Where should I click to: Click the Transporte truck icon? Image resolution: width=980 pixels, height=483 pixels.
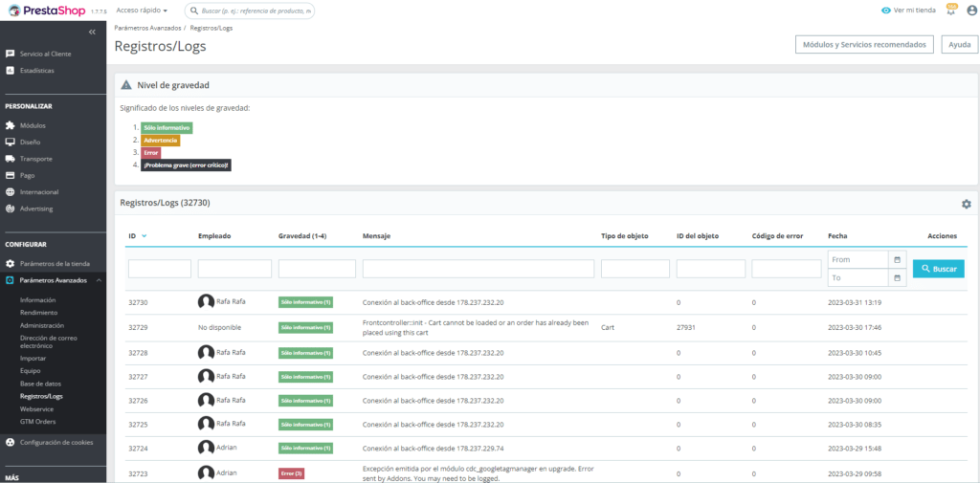[x=10, y=159]
